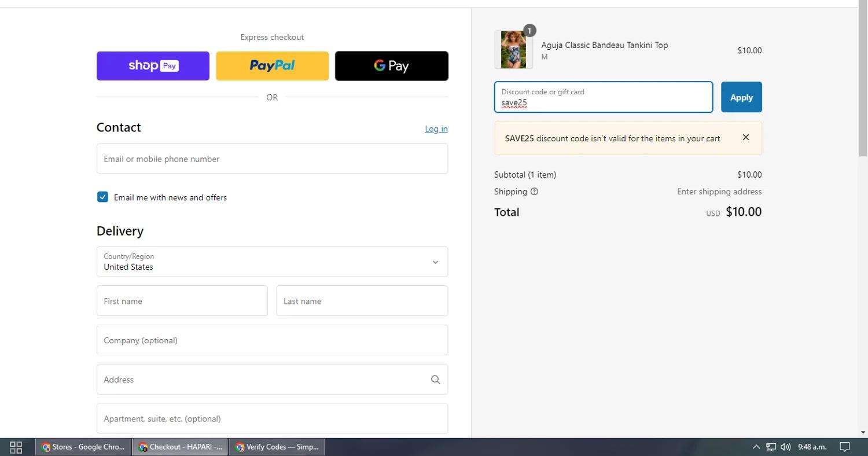Viewport: 868px width, 456px height.
Task: Click the tankini top product thumbnail
Action: tap(513, 50)
